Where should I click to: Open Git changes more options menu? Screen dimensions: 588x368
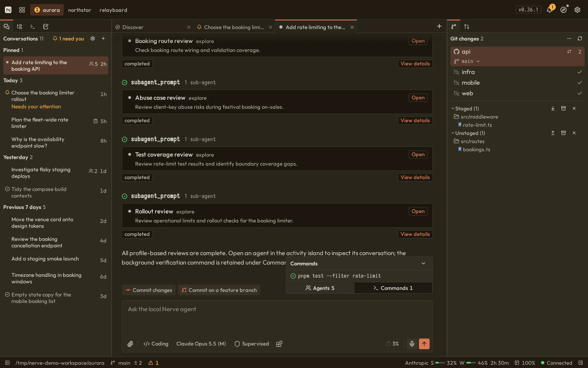tap(569, 38)
